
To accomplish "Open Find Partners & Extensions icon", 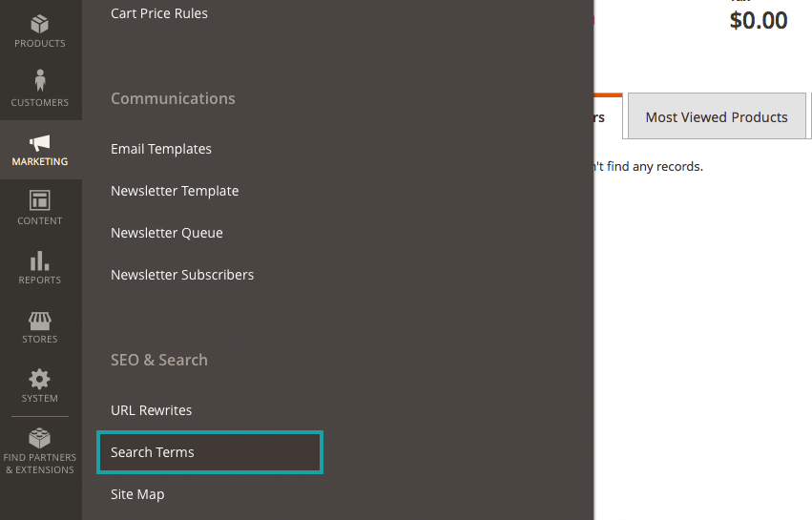I will [40, 439].
